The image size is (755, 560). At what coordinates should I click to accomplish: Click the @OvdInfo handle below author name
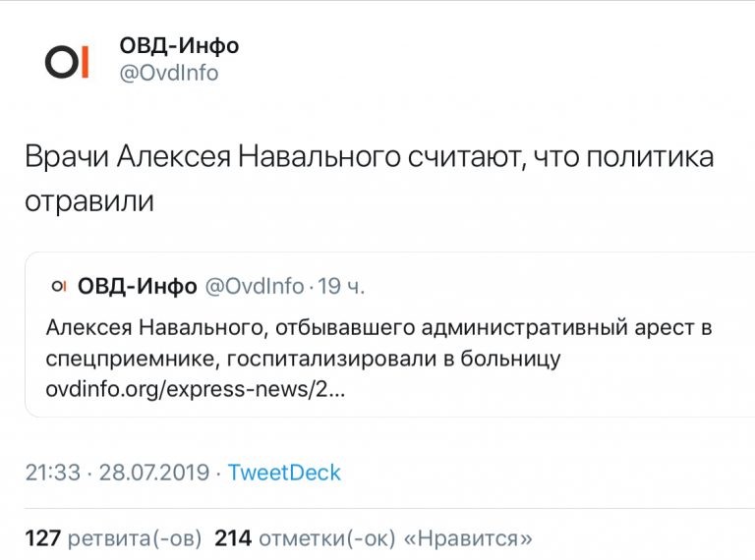point(168,73)
